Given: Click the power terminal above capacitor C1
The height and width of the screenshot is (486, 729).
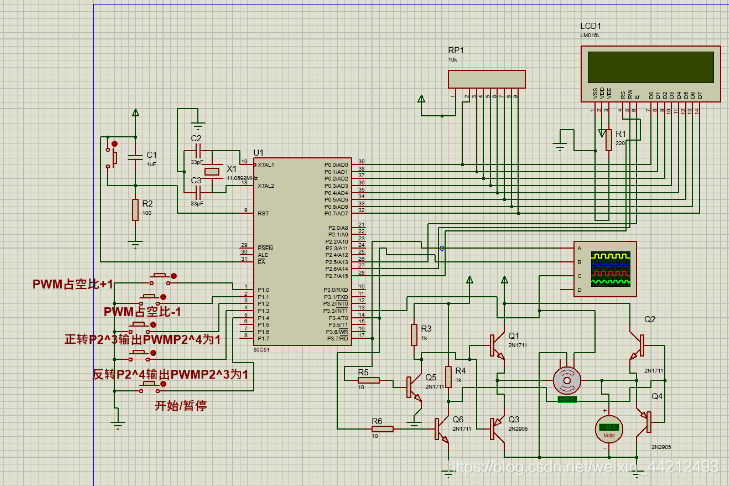Looking at the screenshot, I should tap(135, 113).
